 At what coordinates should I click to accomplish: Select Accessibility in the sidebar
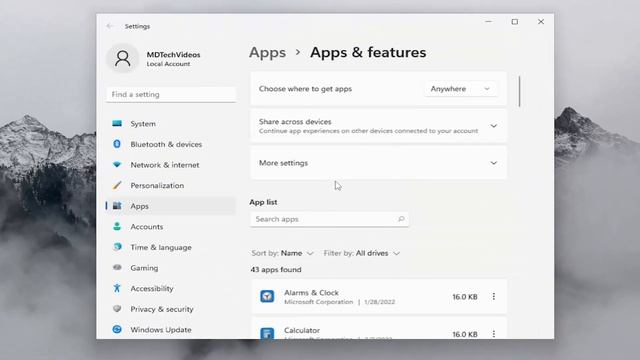pyautogui.click(x=171, y=288)
